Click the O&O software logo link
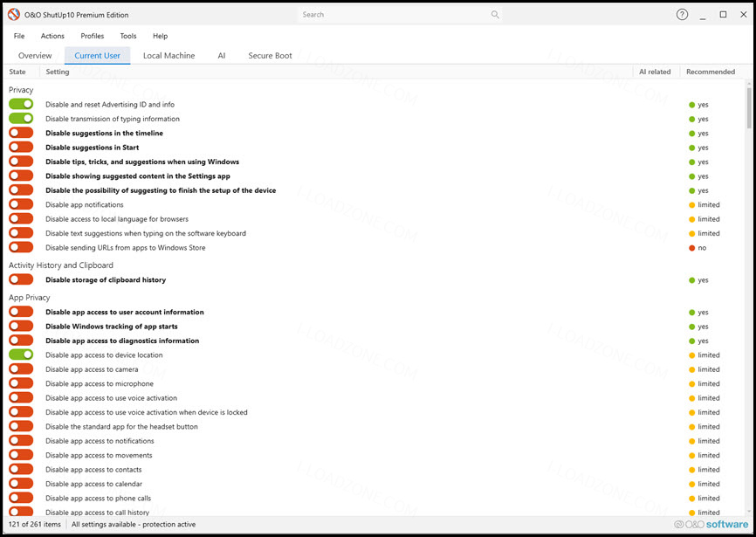 click(711, 524)
